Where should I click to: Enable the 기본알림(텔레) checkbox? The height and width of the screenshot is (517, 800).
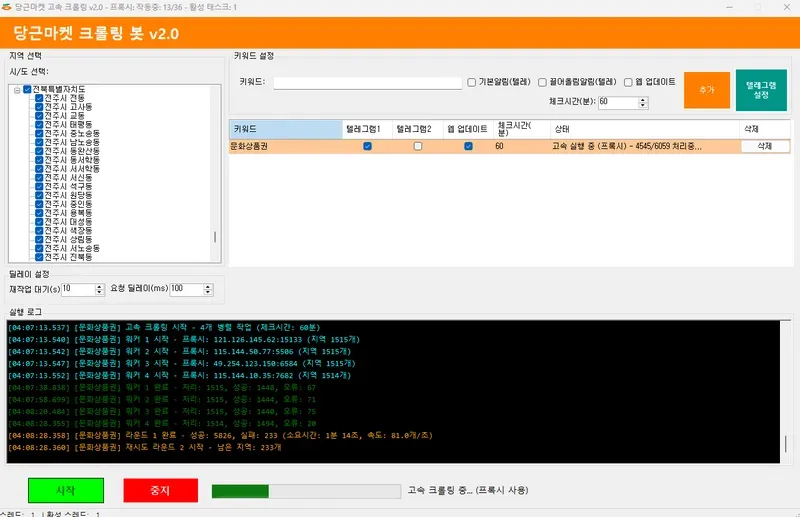tap(472, 82)
